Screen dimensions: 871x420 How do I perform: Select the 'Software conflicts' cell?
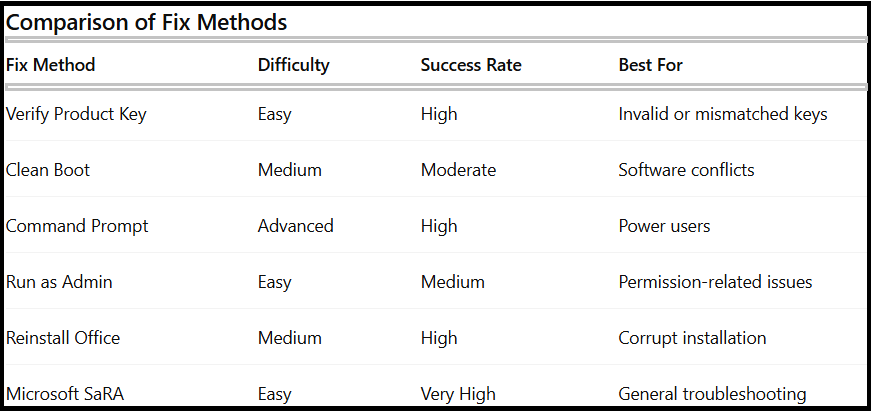pos(686,170)
